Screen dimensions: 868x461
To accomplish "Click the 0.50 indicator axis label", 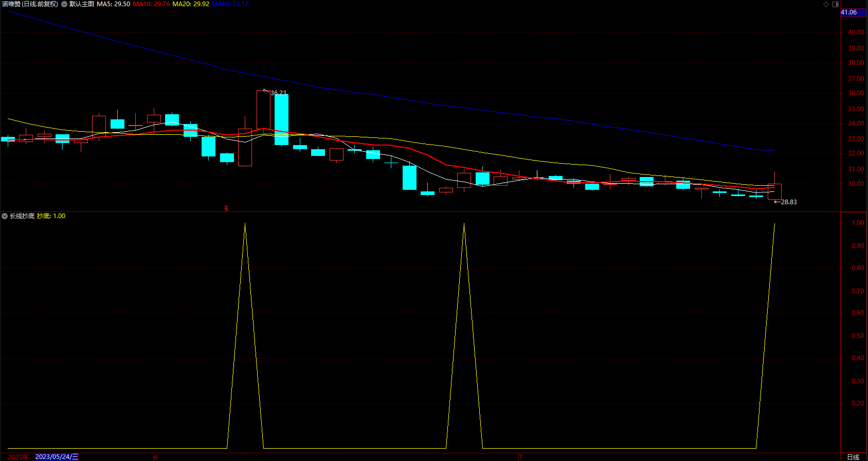I will click(858, 336).
